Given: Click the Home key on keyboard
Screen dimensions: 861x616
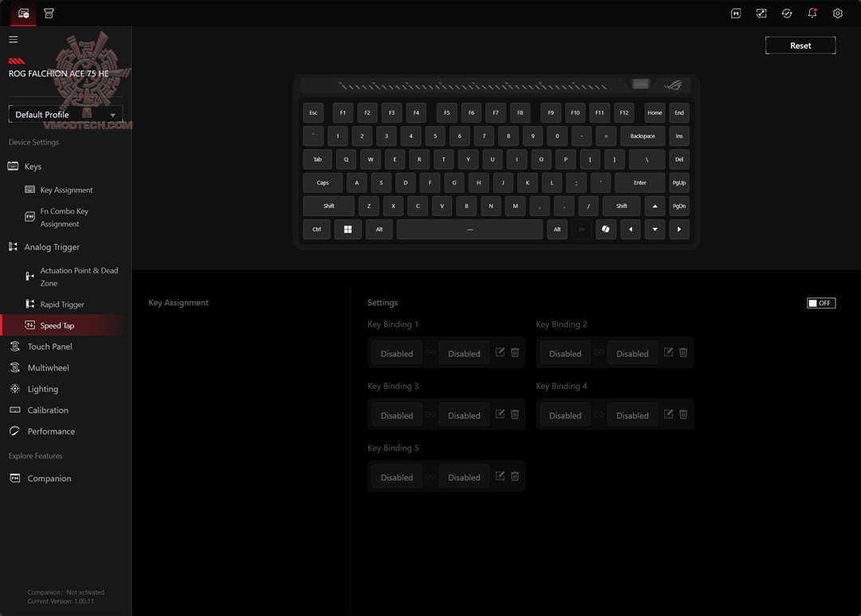Looking at the screenshot, I should coord(655,112).
